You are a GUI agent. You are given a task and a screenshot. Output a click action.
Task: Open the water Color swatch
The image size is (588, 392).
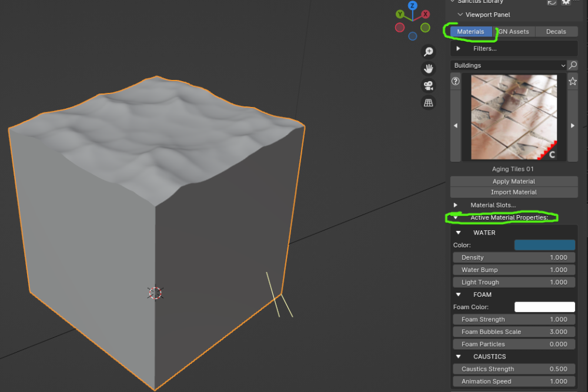tap(544, 245)
